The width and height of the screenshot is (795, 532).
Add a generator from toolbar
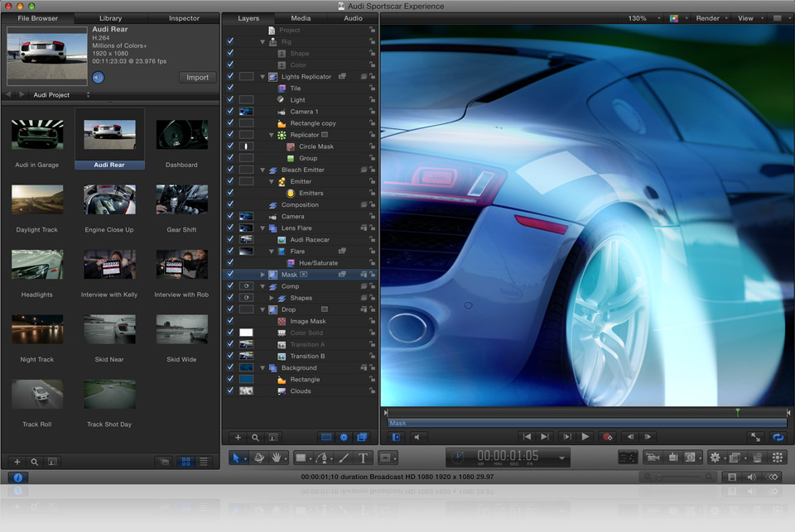[691, 458]
